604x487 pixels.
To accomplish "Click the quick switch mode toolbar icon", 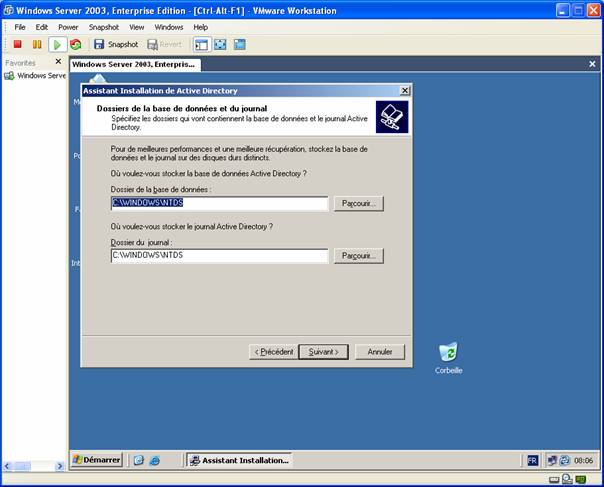I will point(240,45).
